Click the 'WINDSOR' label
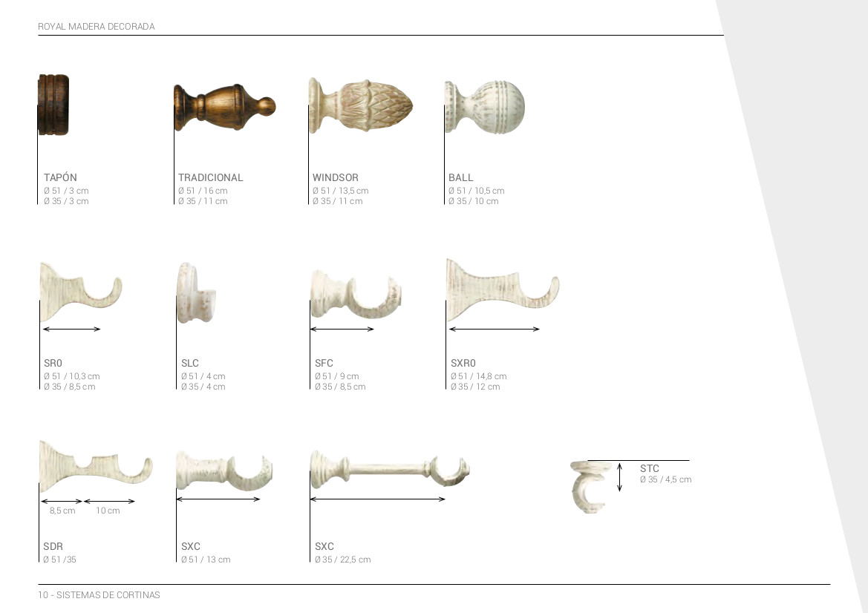Screen dimensions: 868x613 click(x=336, y=177)
